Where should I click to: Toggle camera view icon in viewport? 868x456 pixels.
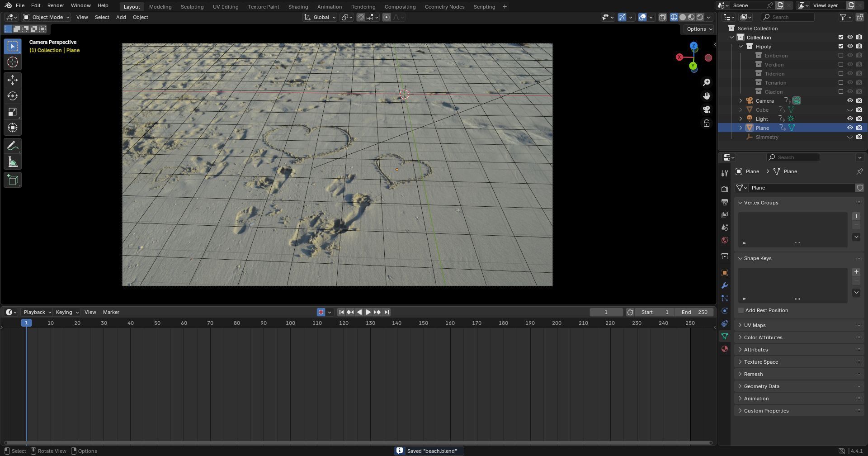707,109
